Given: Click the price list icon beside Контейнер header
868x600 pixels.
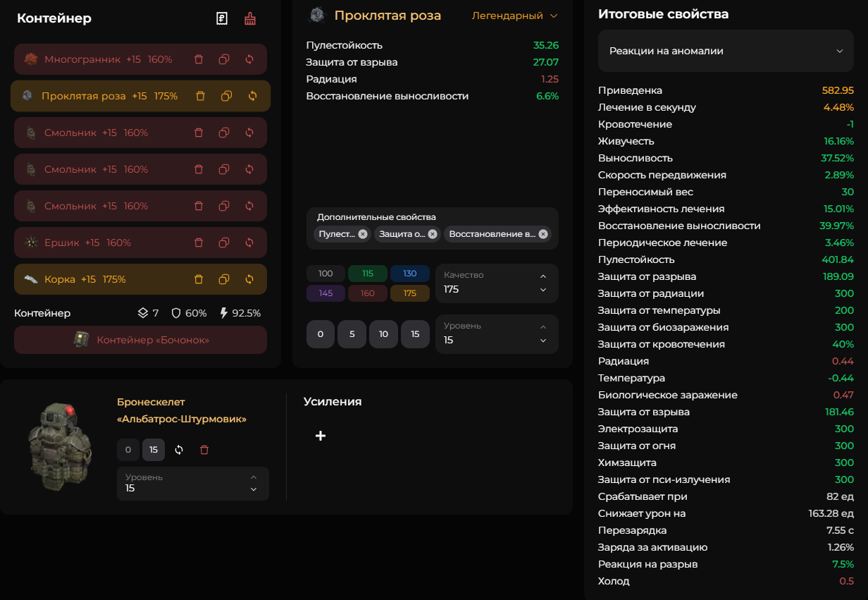Looking at the screenshot, I should [x=222, y=19].
